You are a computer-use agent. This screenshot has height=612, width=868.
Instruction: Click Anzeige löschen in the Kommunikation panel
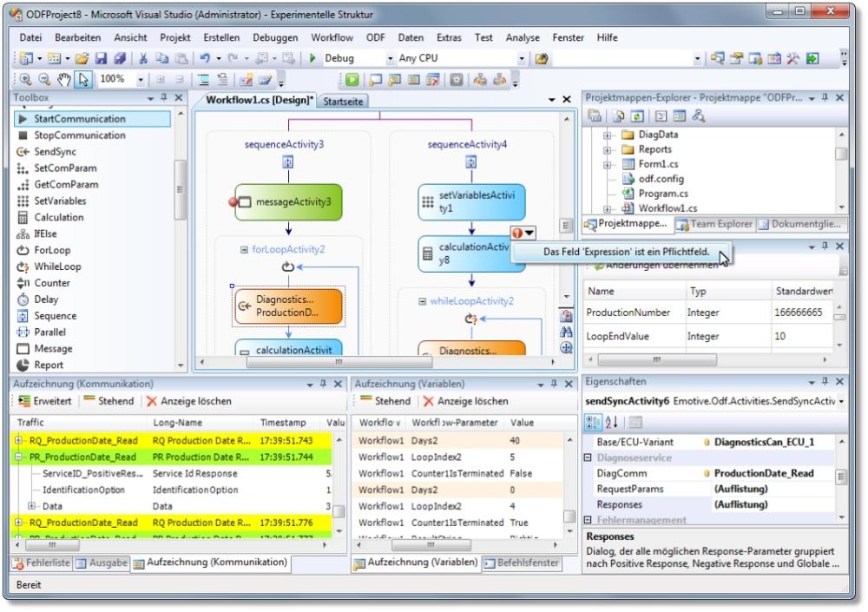coord(189,402)
